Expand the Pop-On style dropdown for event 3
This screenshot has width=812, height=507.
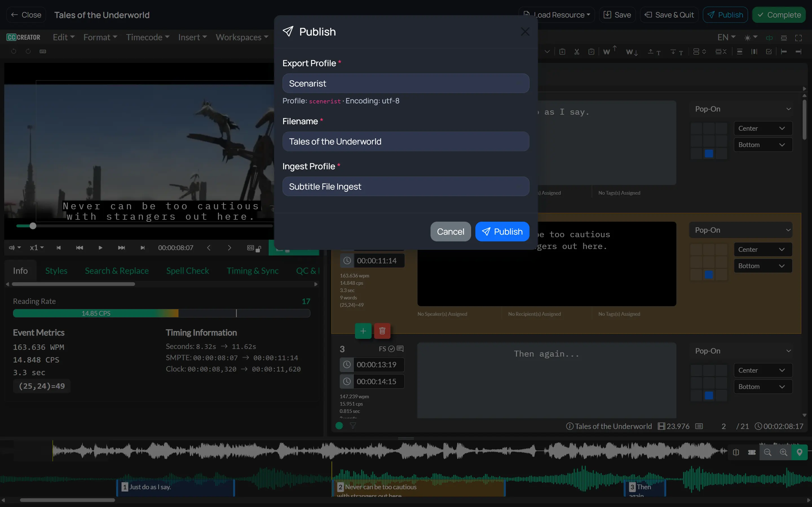[x=741, y=351]
